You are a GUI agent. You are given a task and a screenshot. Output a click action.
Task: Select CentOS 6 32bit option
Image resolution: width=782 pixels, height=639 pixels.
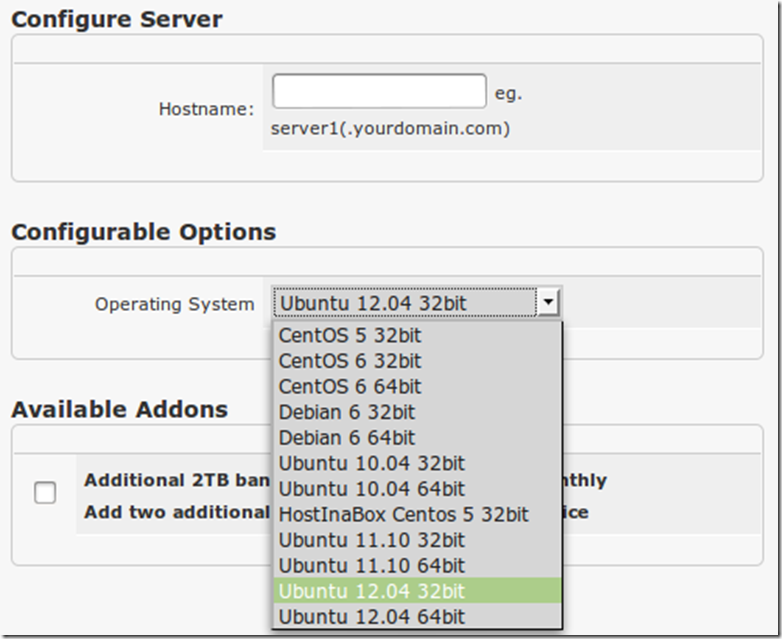[x=417, y=361]
